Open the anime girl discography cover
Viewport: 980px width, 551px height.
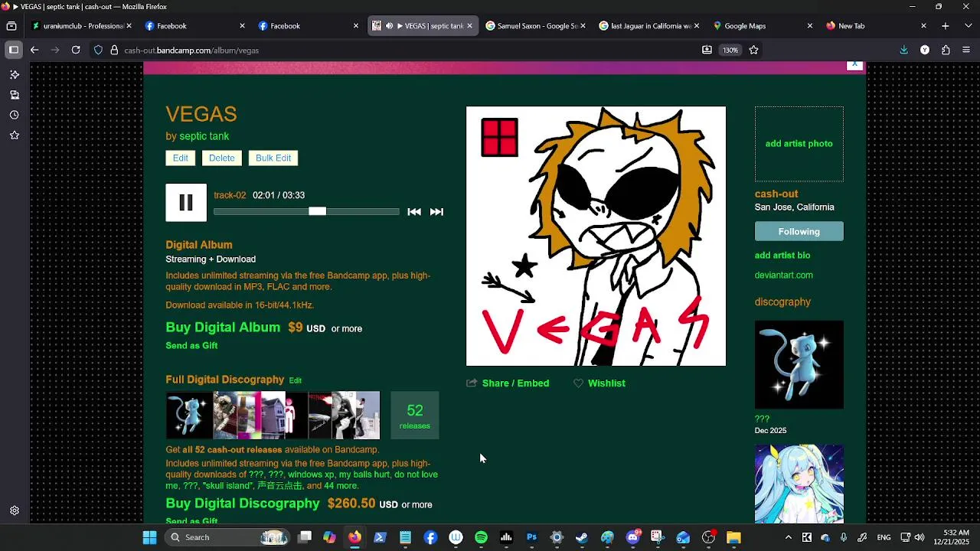click(x=799, y=484)
